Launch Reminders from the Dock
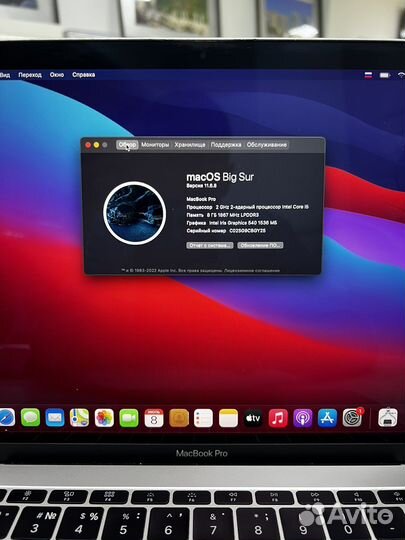The width and height of the screenshot is (405, 540). tap(204, 418)
